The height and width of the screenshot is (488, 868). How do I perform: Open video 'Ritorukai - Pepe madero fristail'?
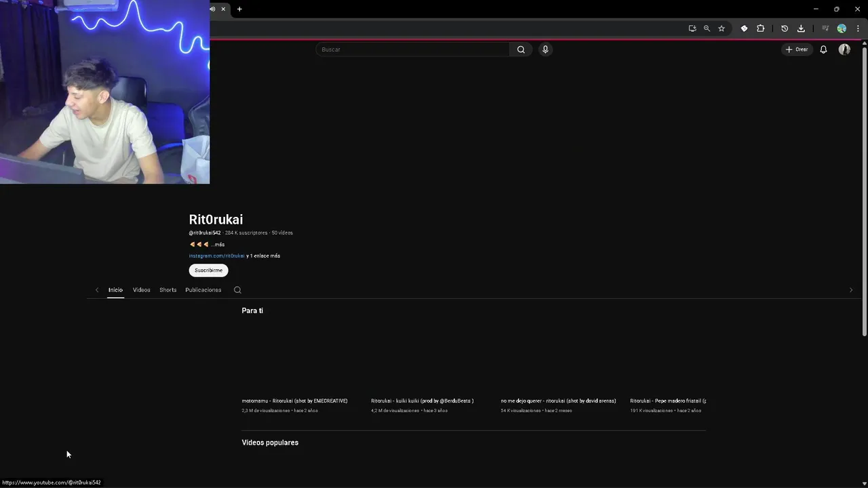(668, 401)
